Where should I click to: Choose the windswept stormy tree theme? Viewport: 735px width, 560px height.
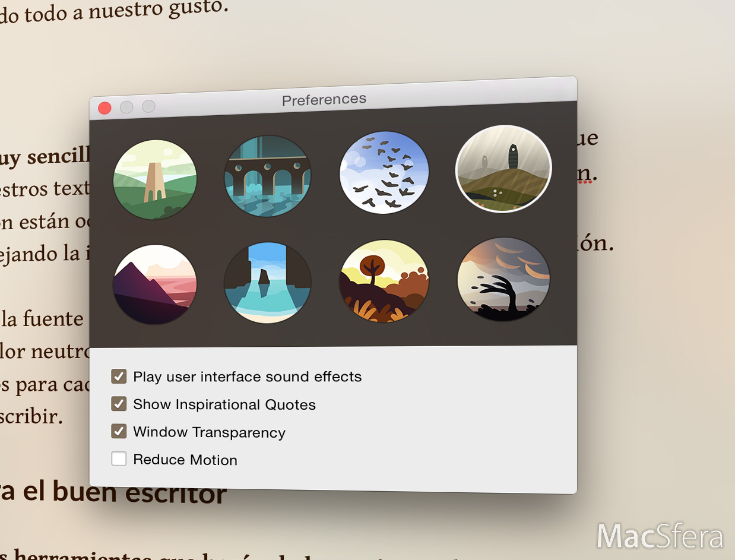503,279
